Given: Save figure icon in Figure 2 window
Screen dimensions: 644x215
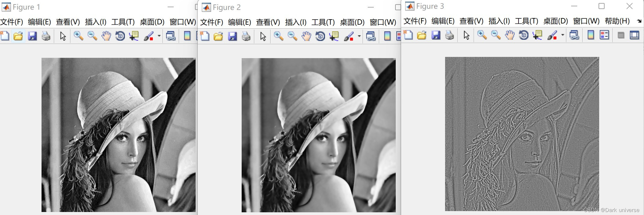Looking at the screenshot, I should tap(232, 36).
